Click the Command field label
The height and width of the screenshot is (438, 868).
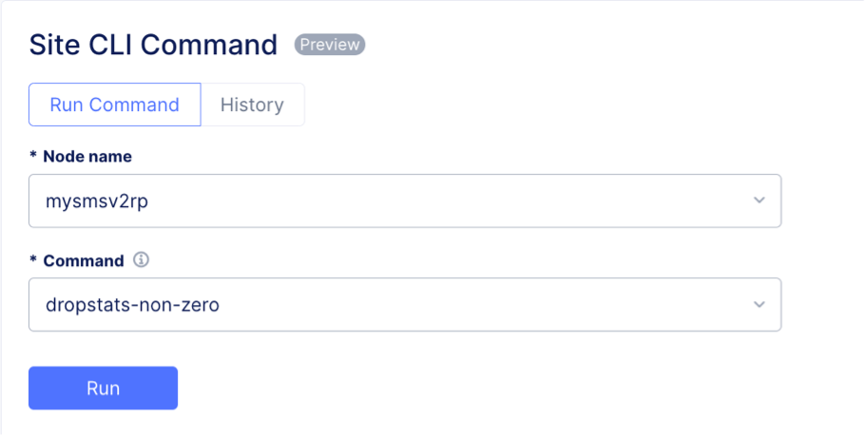click(84, 260)
